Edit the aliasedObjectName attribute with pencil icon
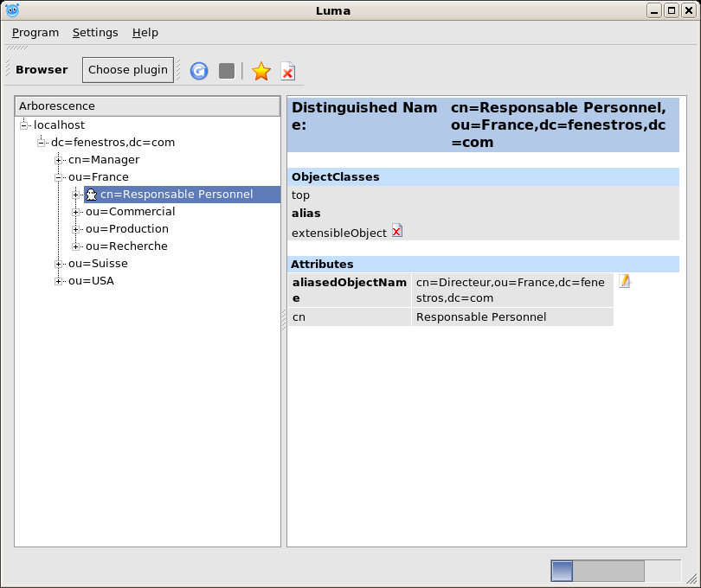The image size is (701, 588). pyautogui.click(x=625, y=281)
